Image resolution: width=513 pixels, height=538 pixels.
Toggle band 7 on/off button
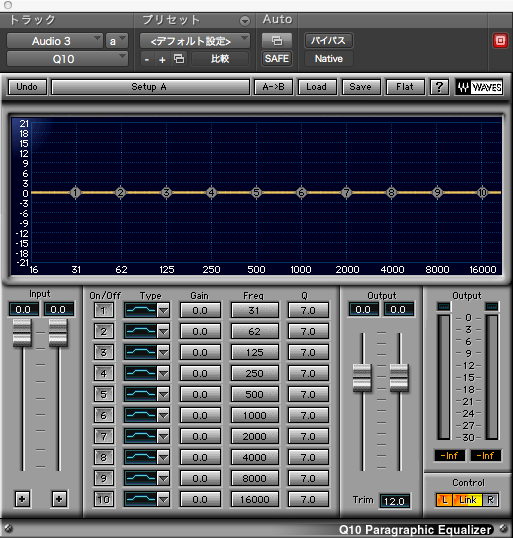click(103, 436)
